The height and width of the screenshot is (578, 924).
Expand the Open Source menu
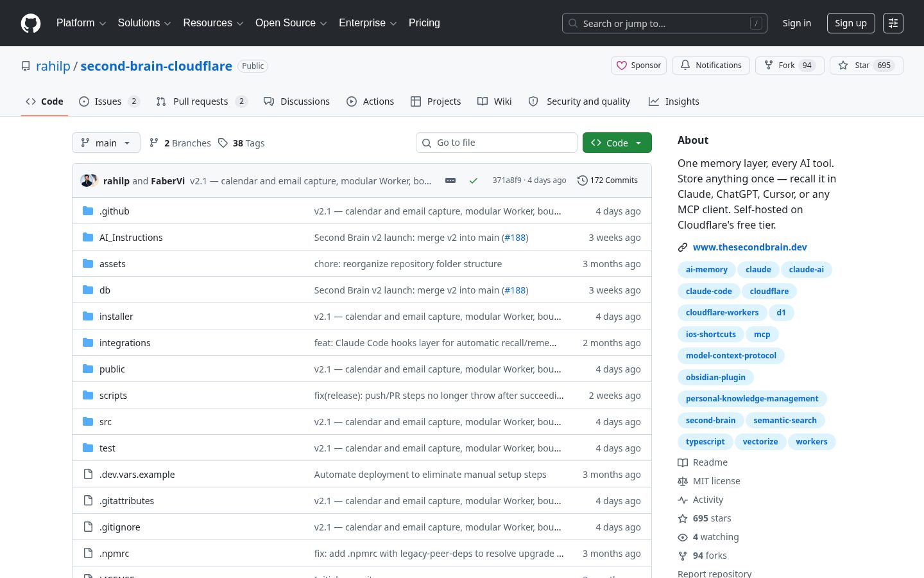(x=291, y=23)
